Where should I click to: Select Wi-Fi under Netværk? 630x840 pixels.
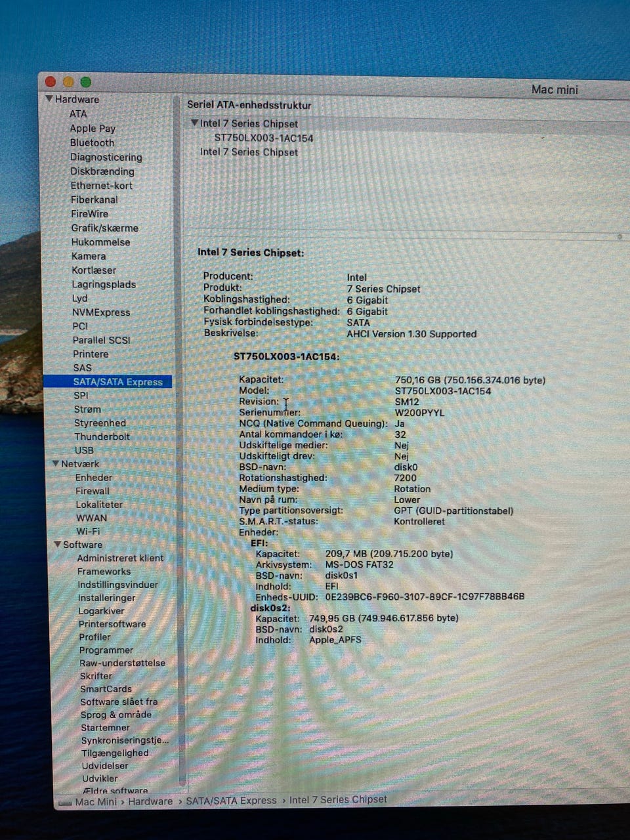point(88,532)
